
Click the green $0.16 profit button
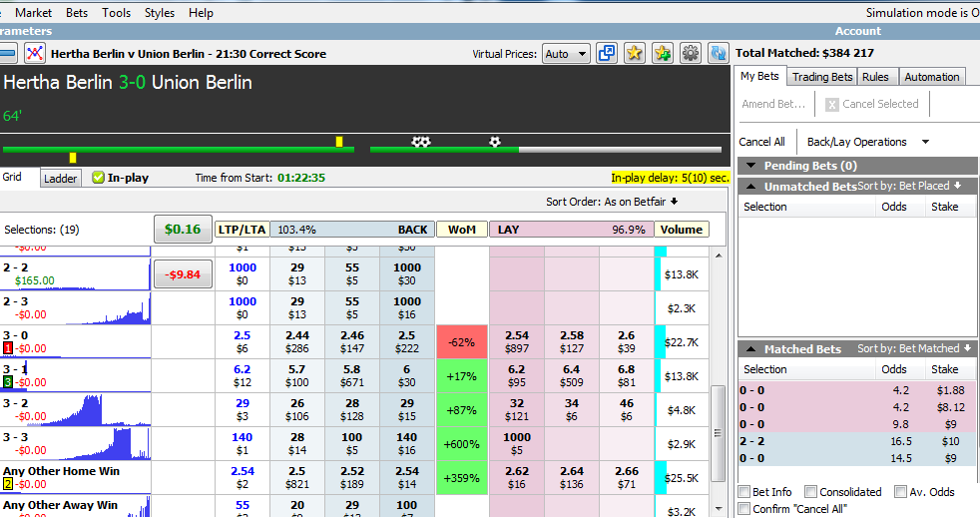(183, 230)
